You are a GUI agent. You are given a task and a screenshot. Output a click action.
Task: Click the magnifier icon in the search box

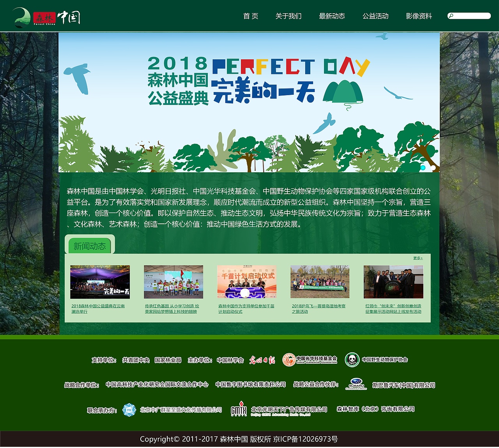pos(452,16)
